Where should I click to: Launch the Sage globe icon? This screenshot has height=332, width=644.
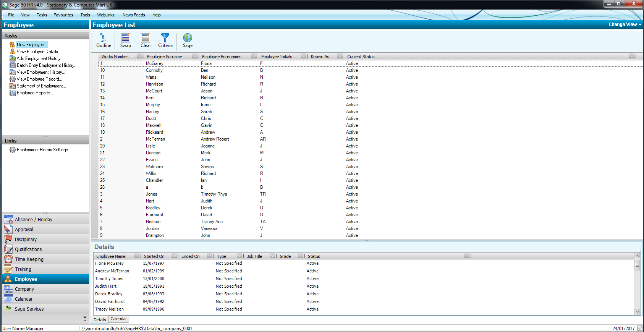188,38
